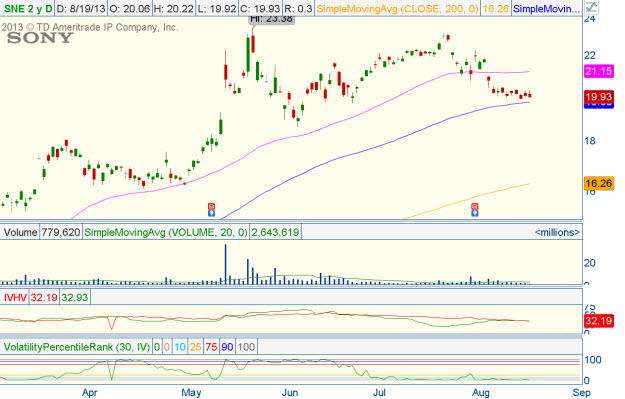Click the orange SimpleMovingAvg (CLOSE, 200, 0) label
The image size is (625, 399).
pyautogui.click(x=397, y=9)
